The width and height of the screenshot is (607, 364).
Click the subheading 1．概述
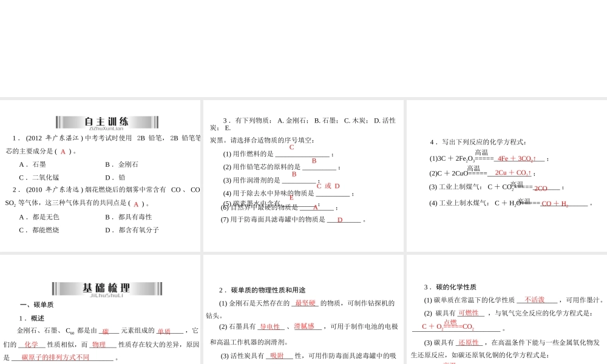pyautogui.click(x=32, y=318)
